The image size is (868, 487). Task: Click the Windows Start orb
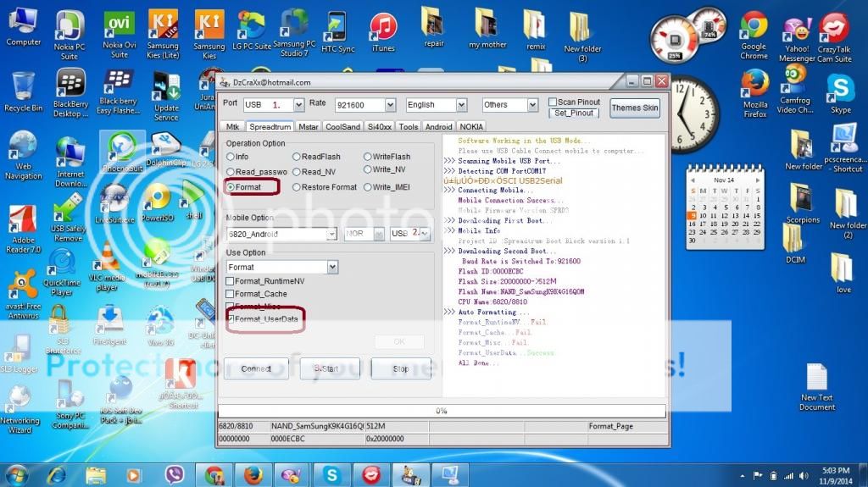pyautogui.click(x=17, y=474)
